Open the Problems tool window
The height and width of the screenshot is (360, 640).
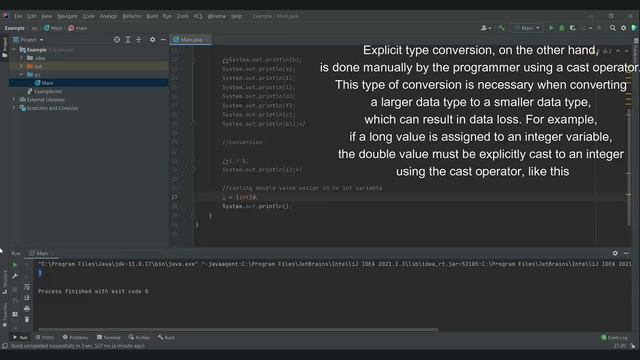tap(75, 338)
